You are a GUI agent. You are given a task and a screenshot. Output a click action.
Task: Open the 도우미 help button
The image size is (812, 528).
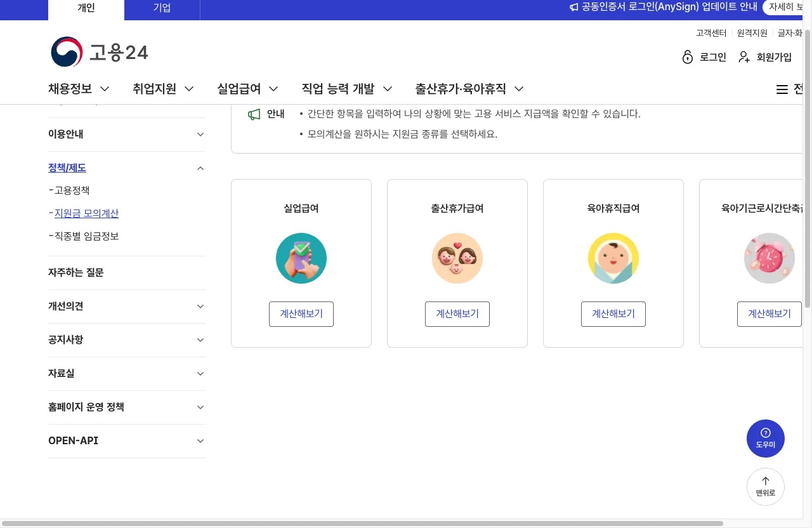coord(766,439)
